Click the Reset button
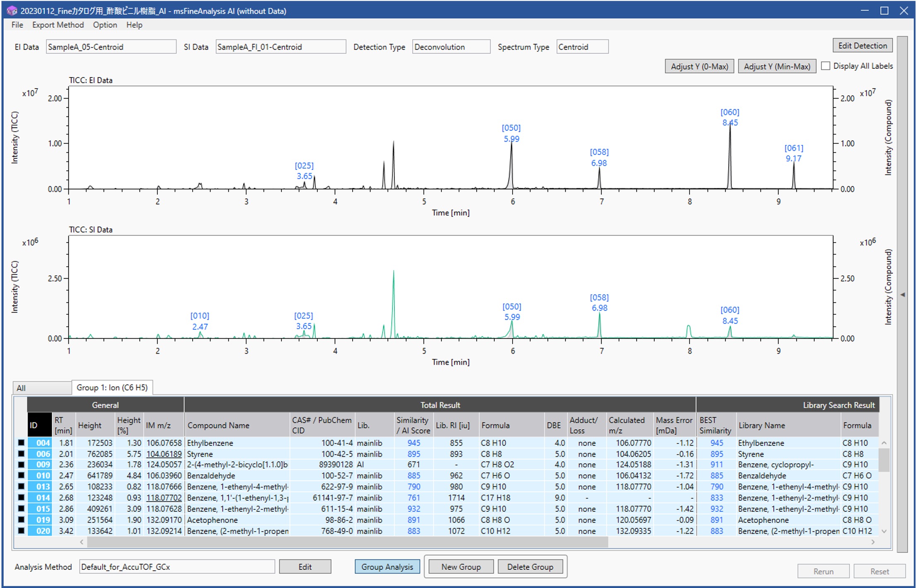The height and width of the screenshot is (588, 917). pos(879,571)
